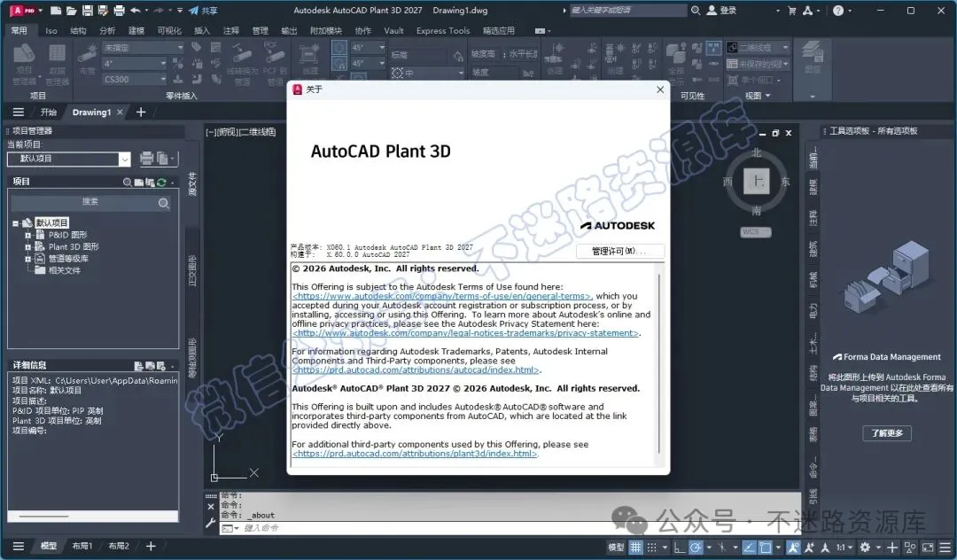Click the 管理许可(M)... button in About dialog
Viewport: 957px width, 560px height.
click(619, 251)
